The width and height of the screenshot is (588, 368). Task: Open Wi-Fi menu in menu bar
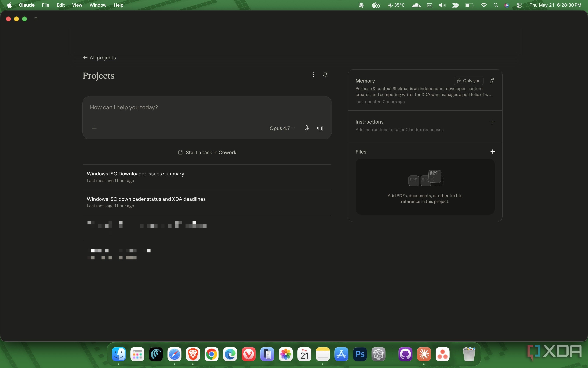click(484, 5)
